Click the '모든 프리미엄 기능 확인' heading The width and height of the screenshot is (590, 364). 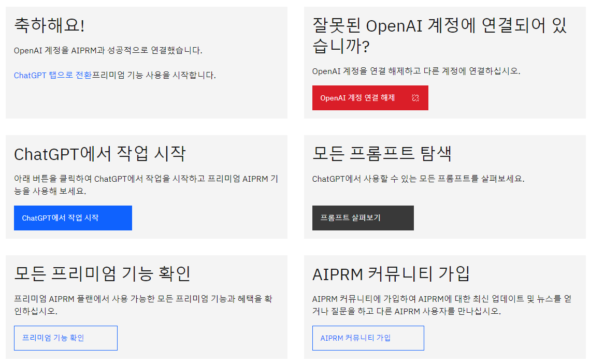(x=103, y=274)
